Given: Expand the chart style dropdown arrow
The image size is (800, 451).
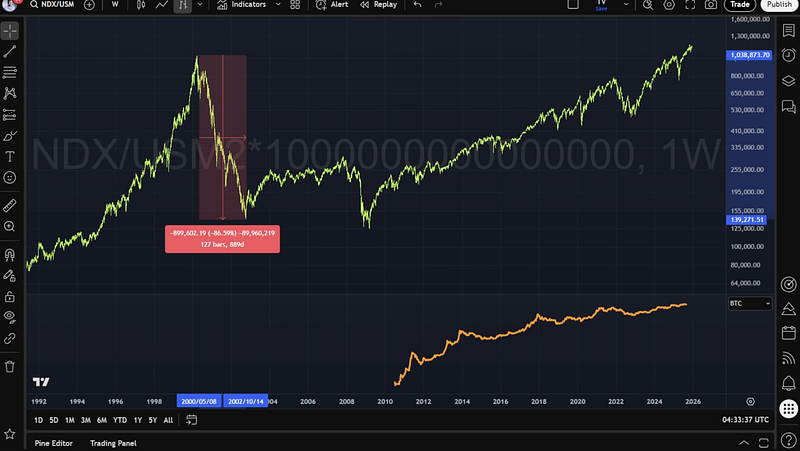Looking at the screenshot, I should 200,5.
